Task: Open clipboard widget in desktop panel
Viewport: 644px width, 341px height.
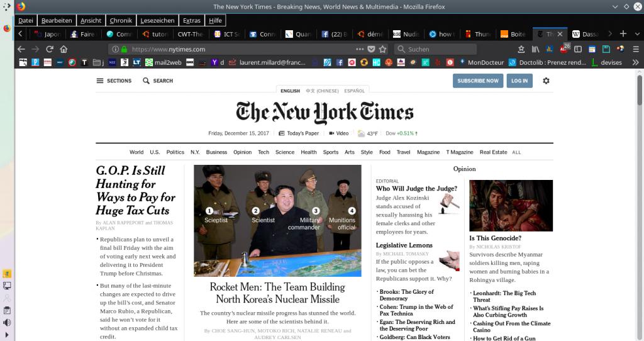Action: [x=7, y=310]
